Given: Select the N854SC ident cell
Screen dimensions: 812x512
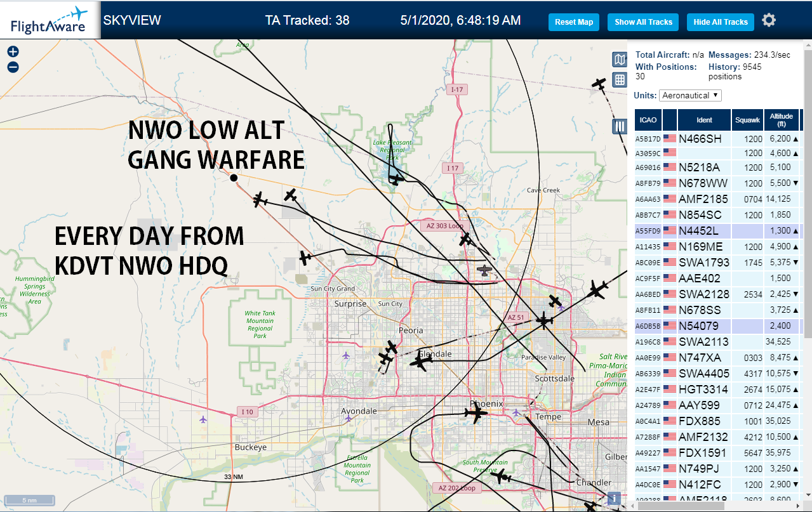Looking at the screenshot, I should [703, 215].
